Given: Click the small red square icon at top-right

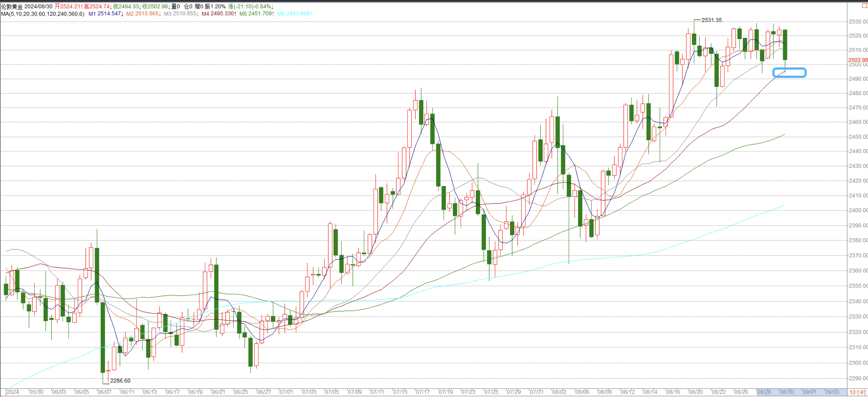Looking at the screenshot, I should [865, 6].
